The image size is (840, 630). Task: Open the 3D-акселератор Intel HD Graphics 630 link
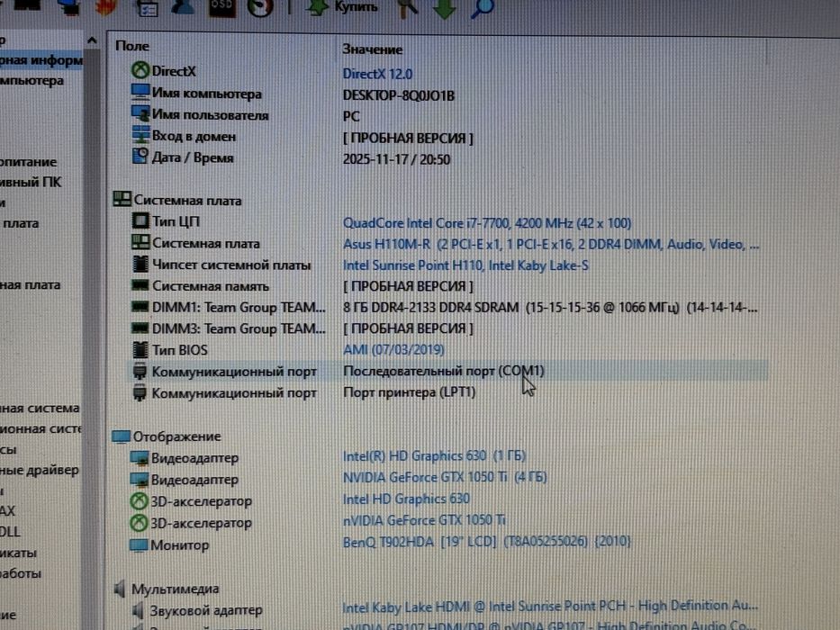point(406,499)
